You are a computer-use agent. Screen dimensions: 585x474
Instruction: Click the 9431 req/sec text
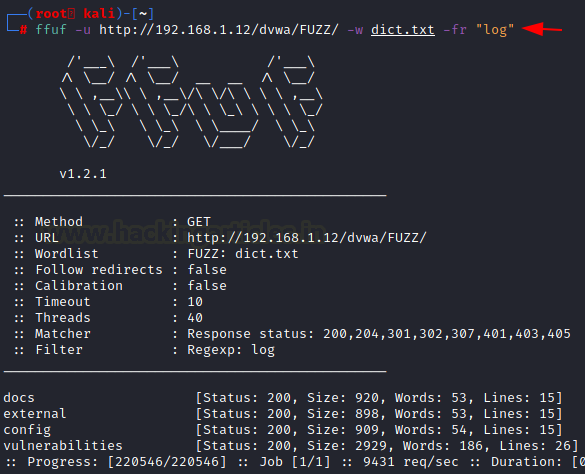click(411, 462)
